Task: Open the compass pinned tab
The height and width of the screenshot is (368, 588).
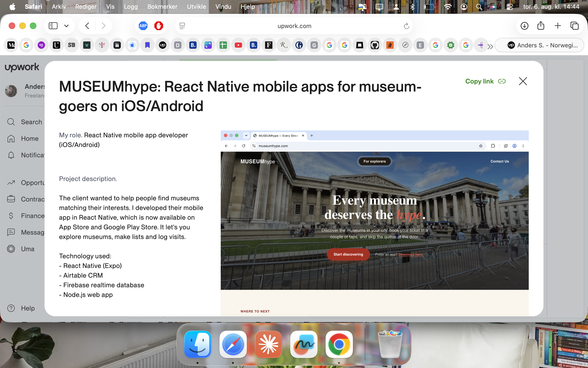Action: (405, 45)
